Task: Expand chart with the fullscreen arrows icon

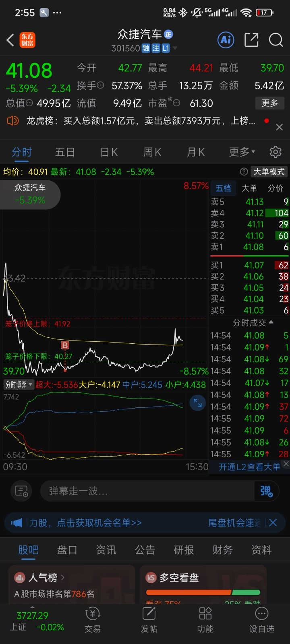Action: click(x=198, y=402)
